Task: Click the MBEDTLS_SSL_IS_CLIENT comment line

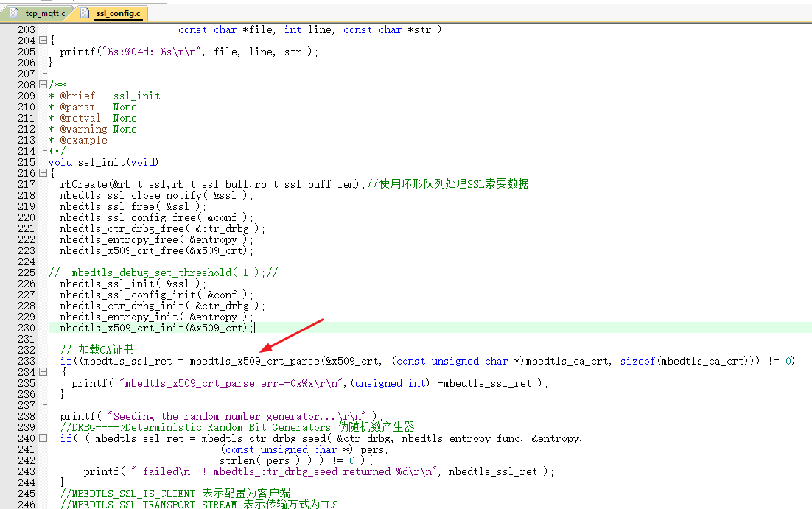Action: pyautogui.click(x=175, y=494)
